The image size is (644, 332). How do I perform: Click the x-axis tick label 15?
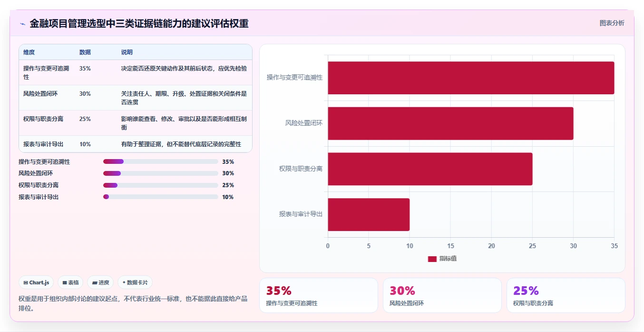tap(450, 246)
